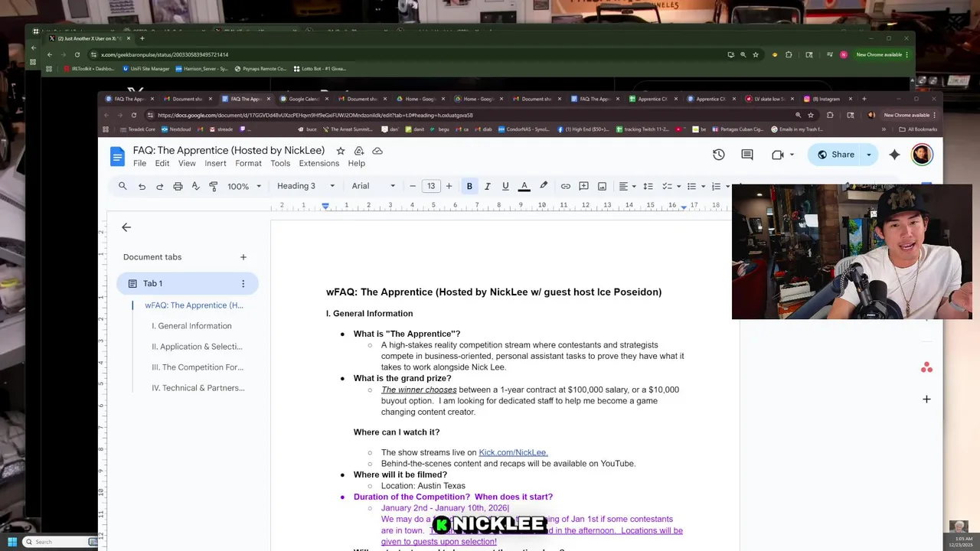Add a comment from toolbar
This screenshot has height=551, width=980.
point(583,186)
